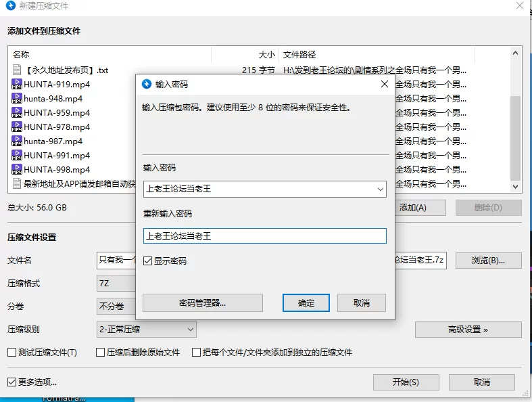Click the 215 字节 size cell
Image resolution: width=532 pixels, height=402 pixels.
coord(258,70)
